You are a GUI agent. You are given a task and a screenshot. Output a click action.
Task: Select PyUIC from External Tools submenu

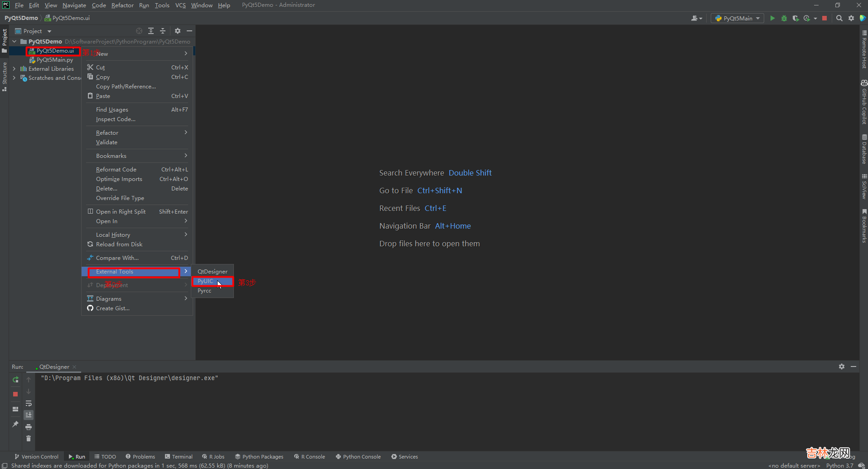[x=205, y=281]
